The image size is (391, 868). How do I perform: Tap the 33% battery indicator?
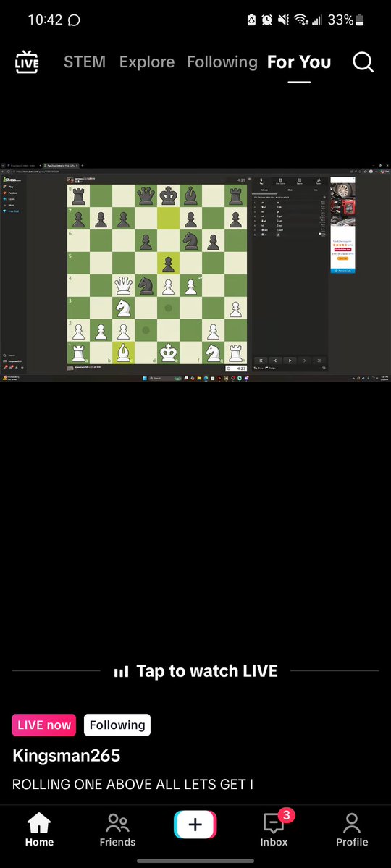pos(346,20)
